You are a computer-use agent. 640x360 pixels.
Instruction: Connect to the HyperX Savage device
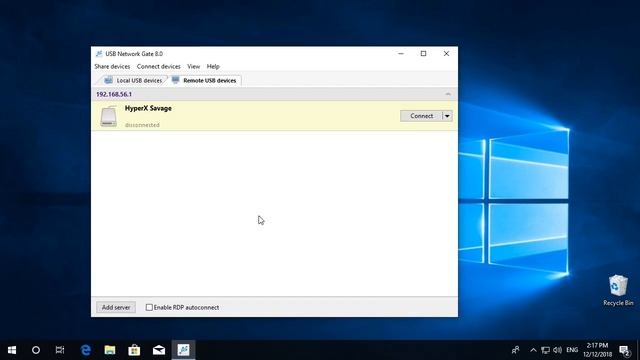click(x=421, y=116)
